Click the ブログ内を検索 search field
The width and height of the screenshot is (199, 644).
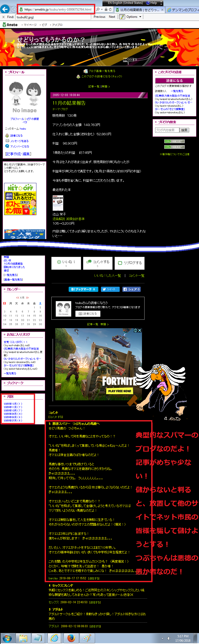click(x=167, y=130)
